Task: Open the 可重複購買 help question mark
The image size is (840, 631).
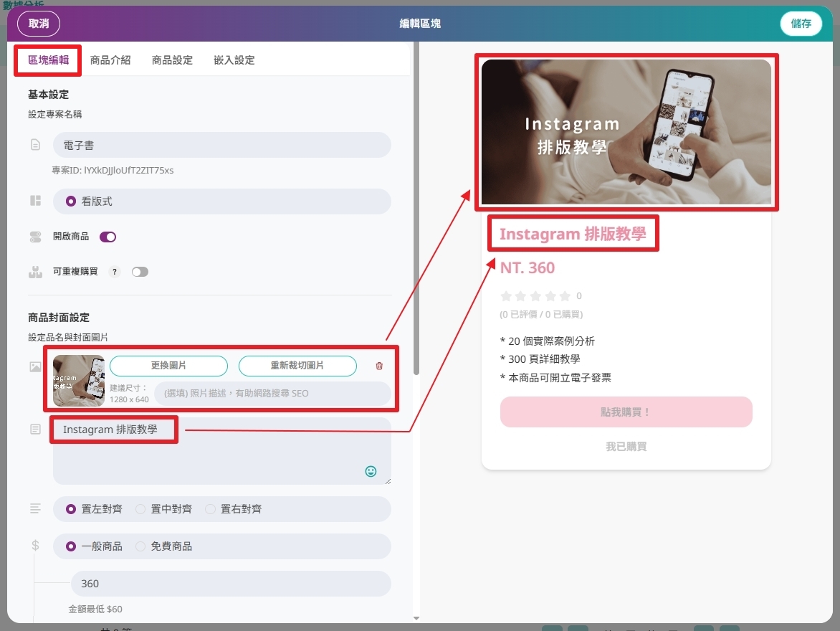Action: (114, 272)
